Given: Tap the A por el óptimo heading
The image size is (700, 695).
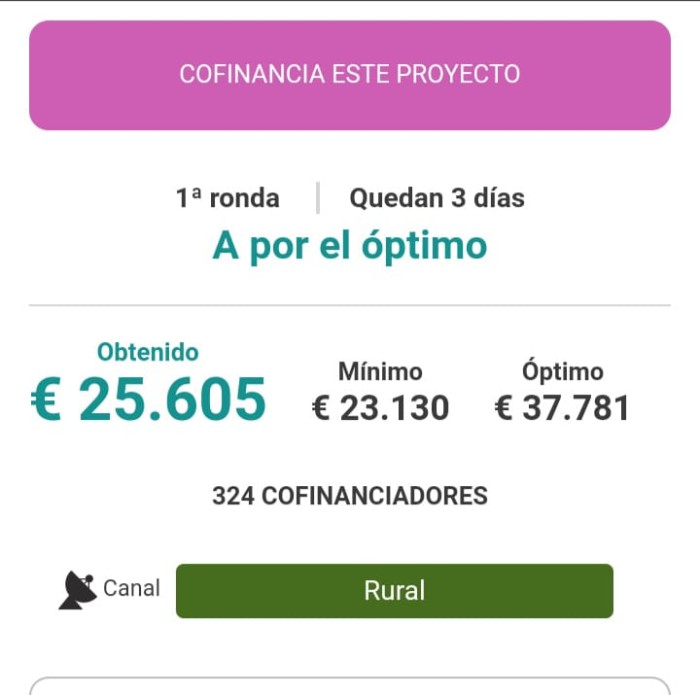Looking at the screenshot, I should point(349,246).
